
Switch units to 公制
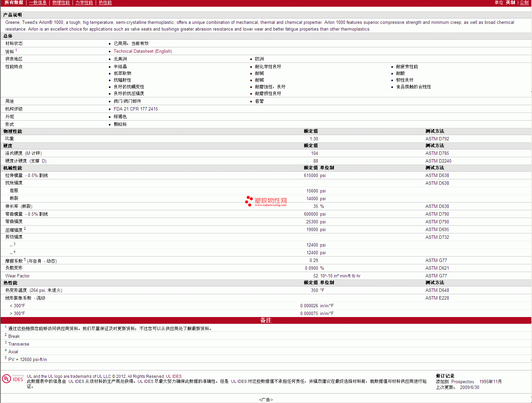click(524, 3)
